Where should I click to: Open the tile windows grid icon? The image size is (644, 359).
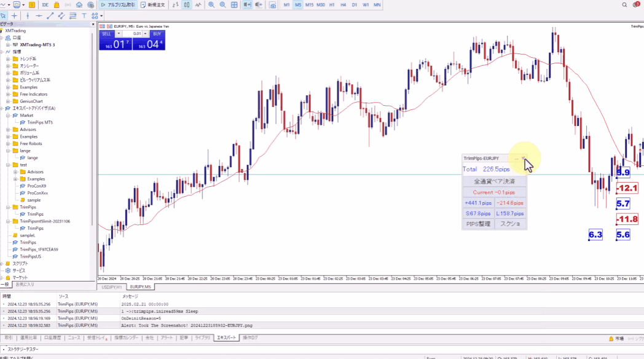click(234, 4)
